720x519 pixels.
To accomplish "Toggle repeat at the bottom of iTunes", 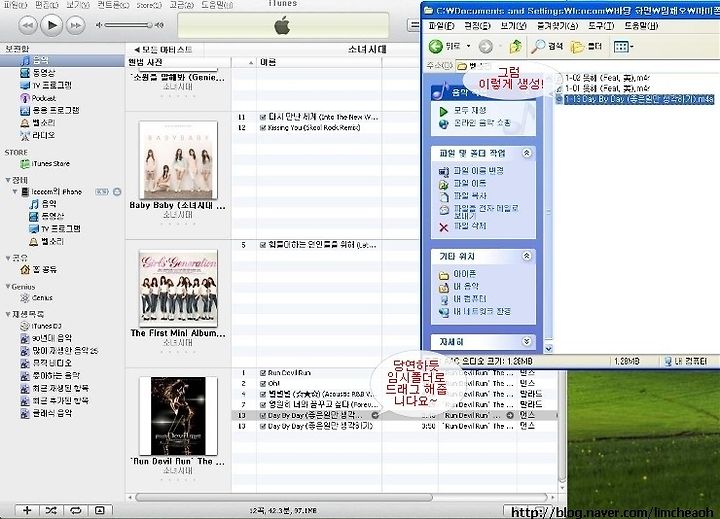I will [x=75, y=510].
